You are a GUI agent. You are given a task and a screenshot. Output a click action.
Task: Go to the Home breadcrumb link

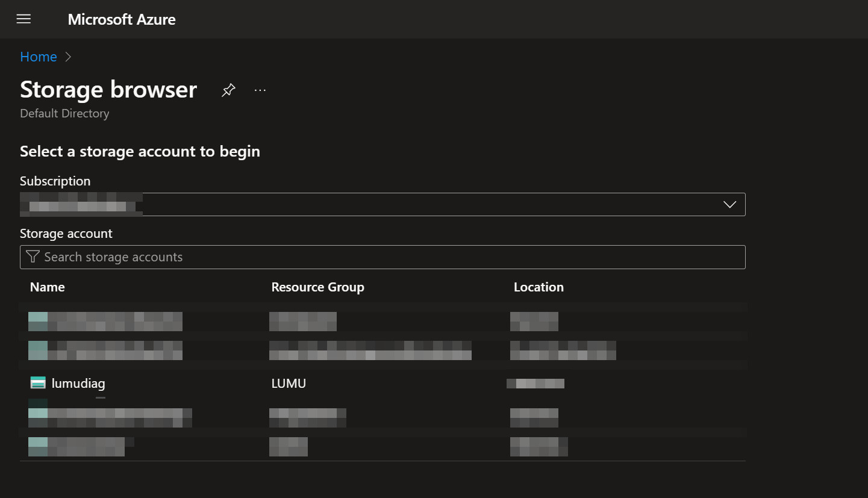tap(39, 57)
